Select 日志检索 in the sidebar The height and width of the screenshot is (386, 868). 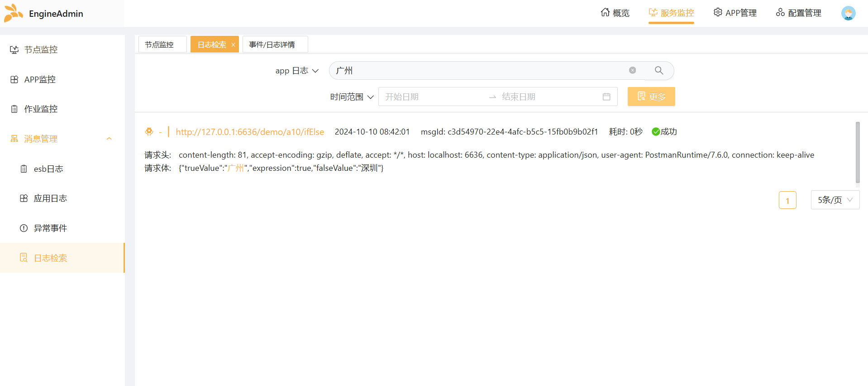(62, 258)
